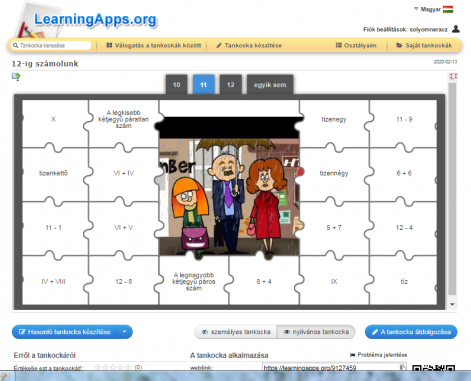Select the egyik sem tab
471x381 pixels.
(x=270, y=85)
